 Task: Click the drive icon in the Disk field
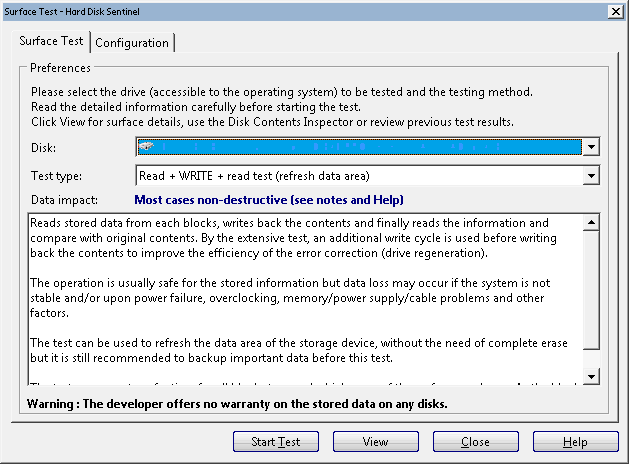tap(145, 147)
